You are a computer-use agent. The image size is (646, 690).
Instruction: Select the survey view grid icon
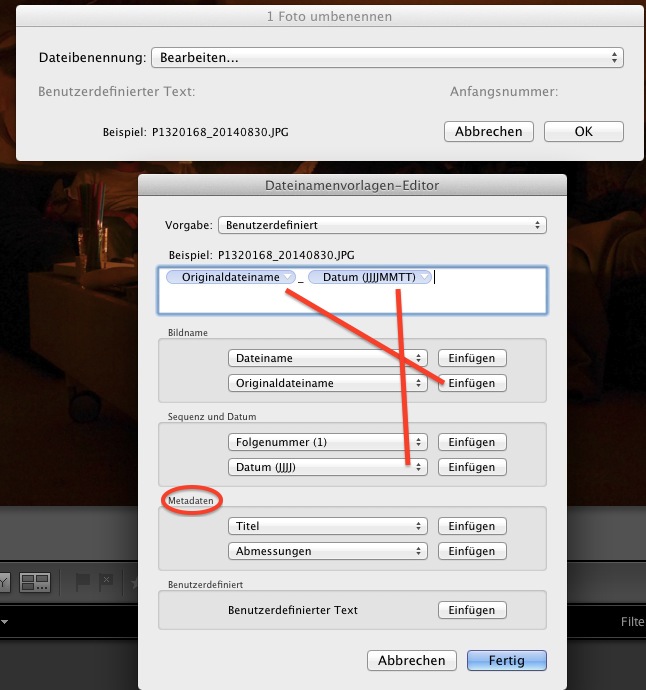coord(36,581)
